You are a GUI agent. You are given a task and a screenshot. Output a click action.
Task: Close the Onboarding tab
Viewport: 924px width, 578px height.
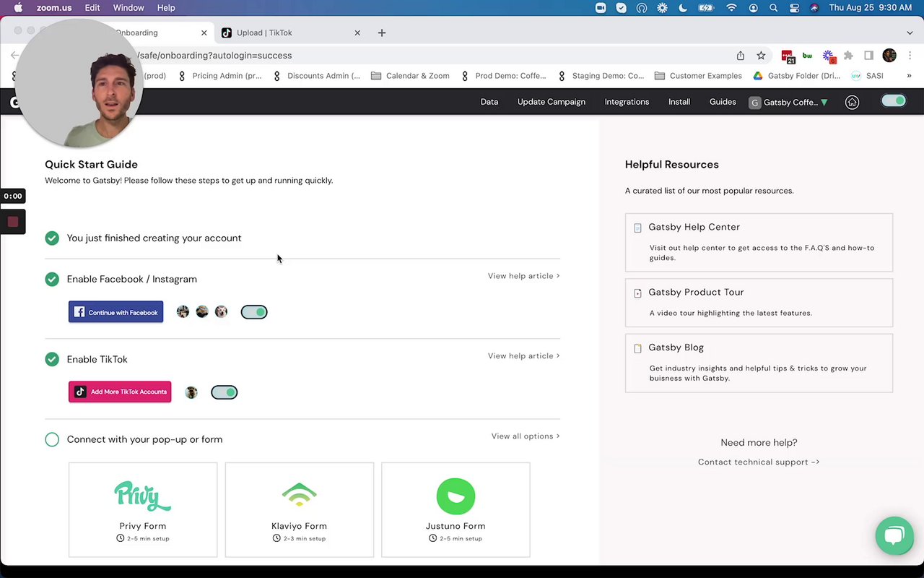pyautogui.click(x=204, y=33)
